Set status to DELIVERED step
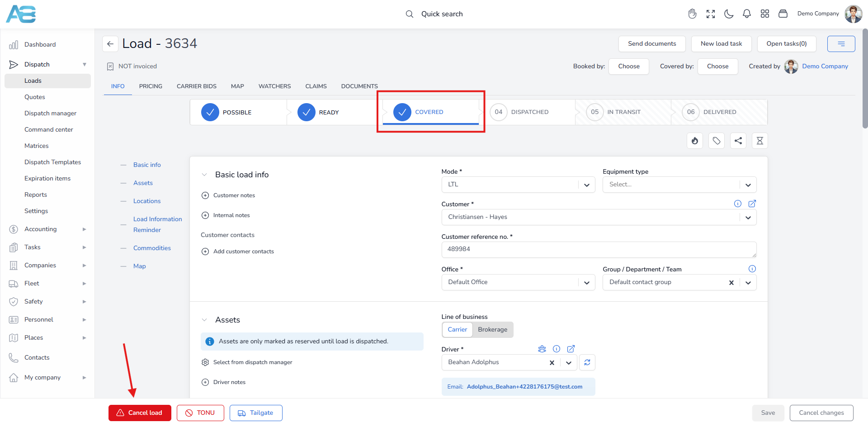 719,112
